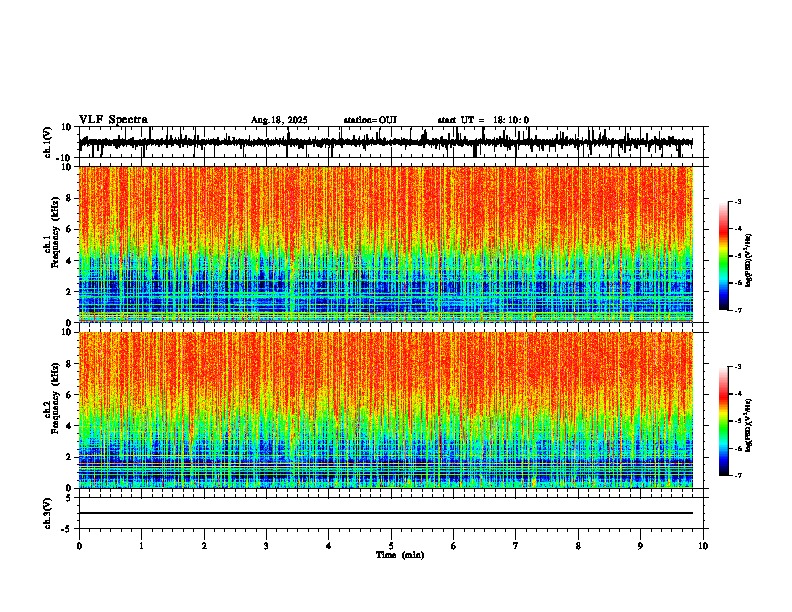Click the "6" tick on the time axis
792x612 pixels.
pos(454,546)
